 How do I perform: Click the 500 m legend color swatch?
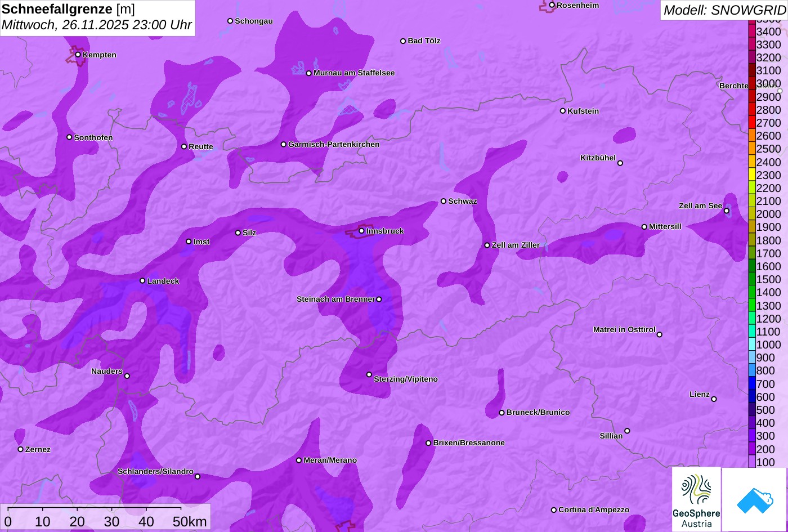click(751, 410)
